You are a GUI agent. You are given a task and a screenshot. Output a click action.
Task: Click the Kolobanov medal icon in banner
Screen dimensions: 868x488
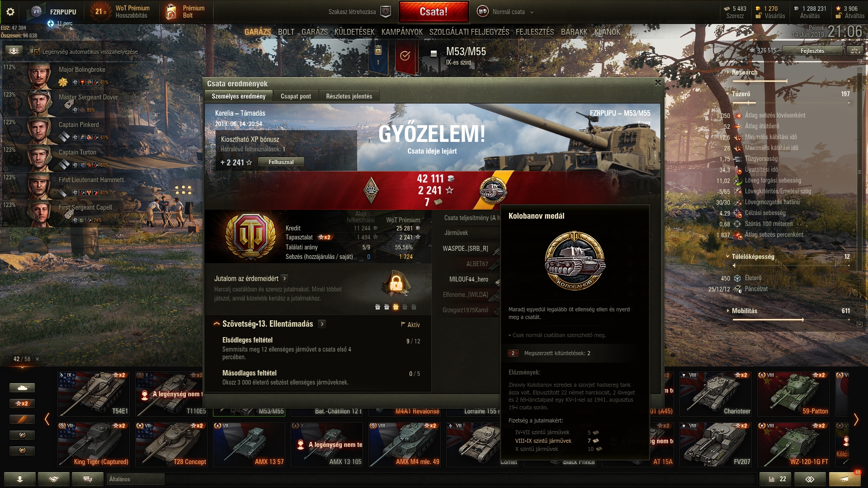(492, 190)
